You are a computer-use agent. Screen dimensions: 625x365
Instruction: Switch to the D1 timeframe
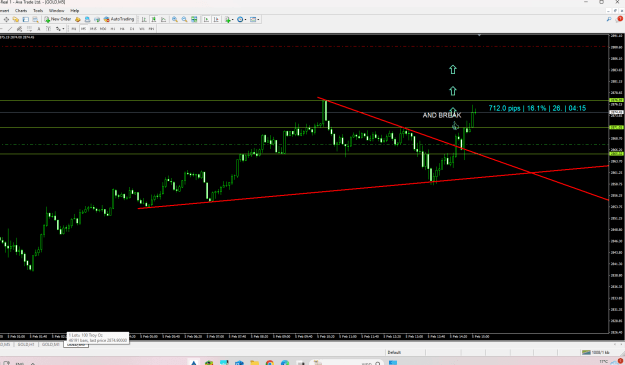pos(132,29)
